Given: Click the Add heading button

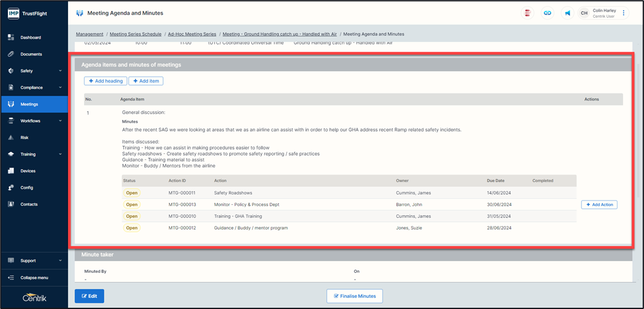Looking at the screenshot, I should (x=105, y=81).
